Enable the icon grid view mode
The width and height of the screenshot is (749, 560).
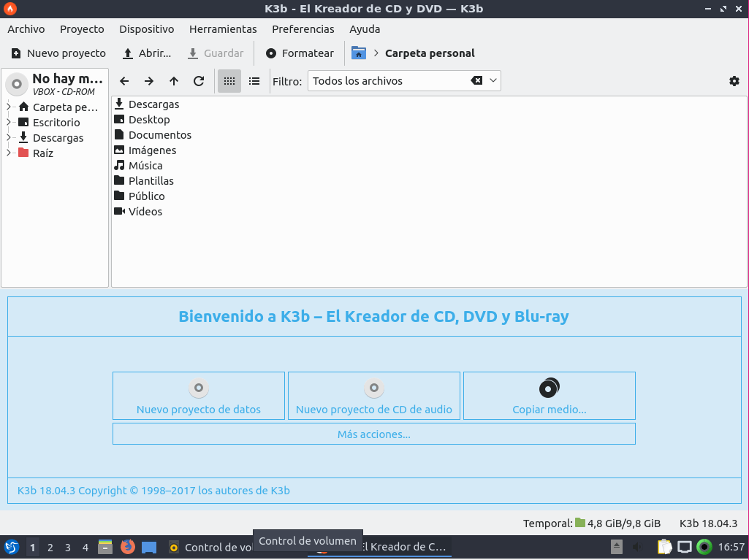click(x=229, y=81)
